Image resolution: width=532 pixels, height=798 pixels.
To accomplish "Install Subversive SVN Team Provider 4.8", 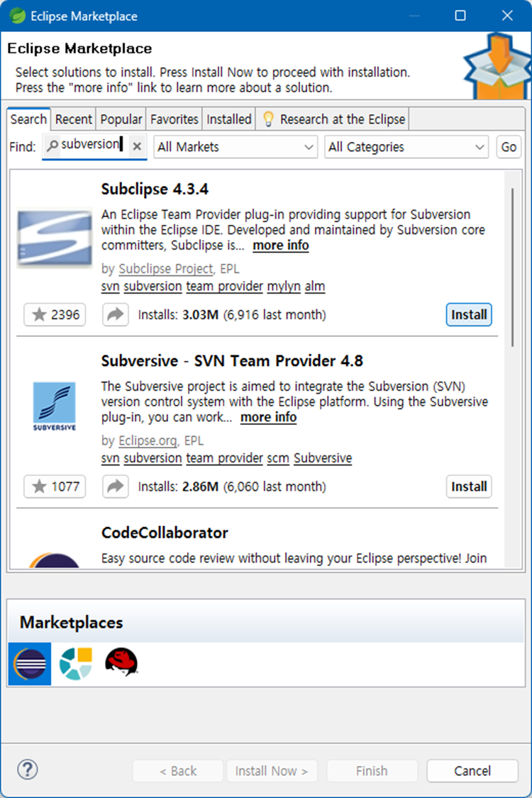I will (469, 487).
